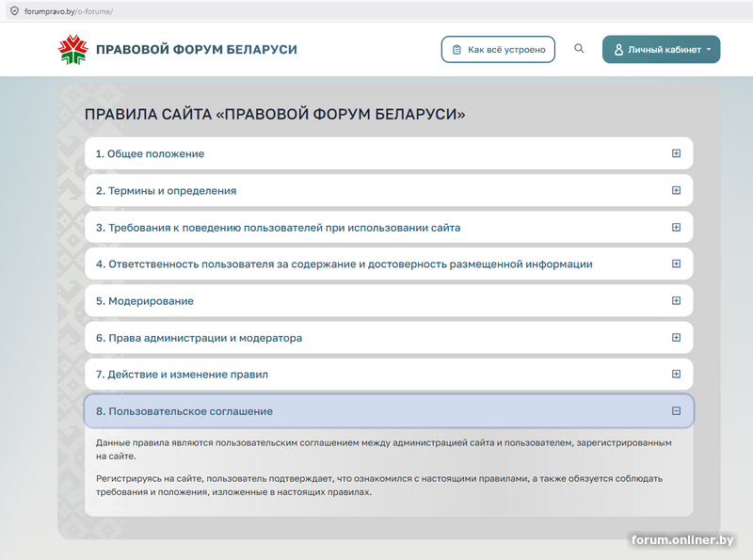Open the Личный кабинет dropdown arrow

click(708, 50)
